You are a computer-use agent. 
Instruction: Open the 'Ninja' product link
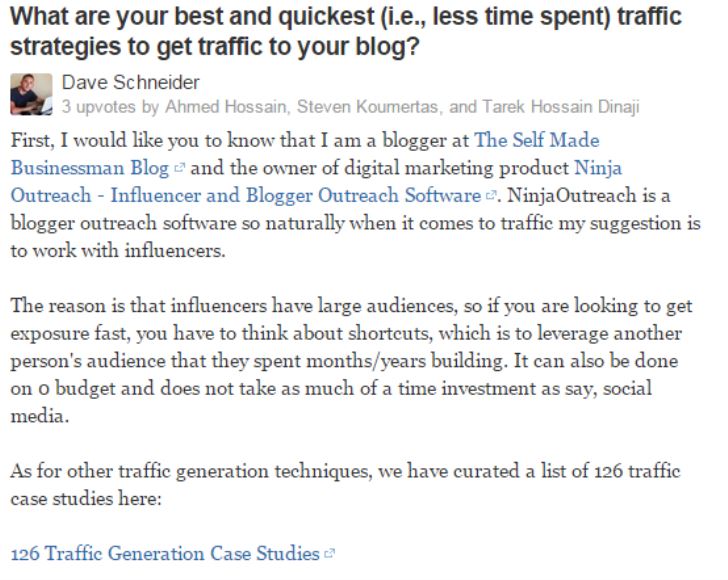598,168
